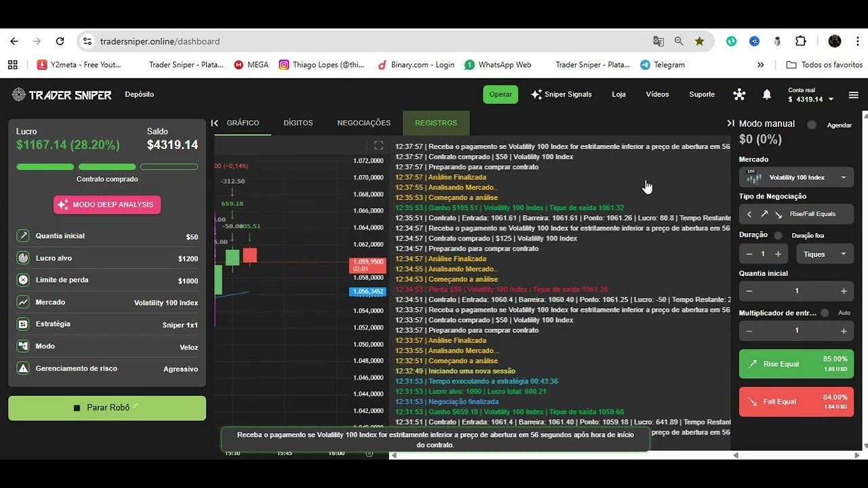Click the fullscreen chart expand icon

[x=378, y=145]
